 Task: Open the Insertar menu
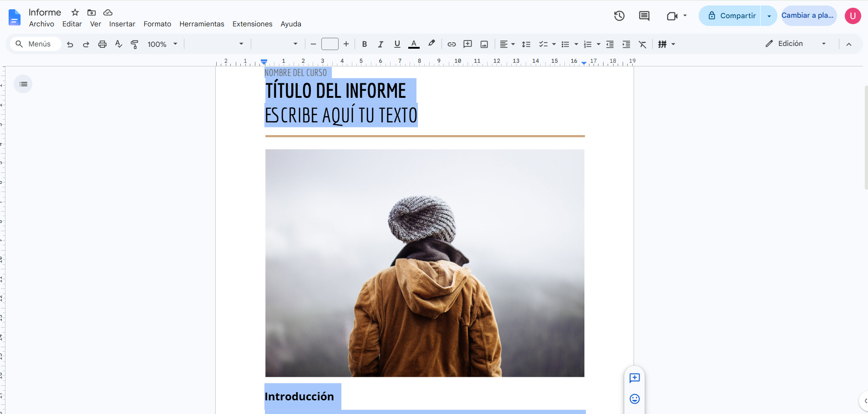pos(122,24)
